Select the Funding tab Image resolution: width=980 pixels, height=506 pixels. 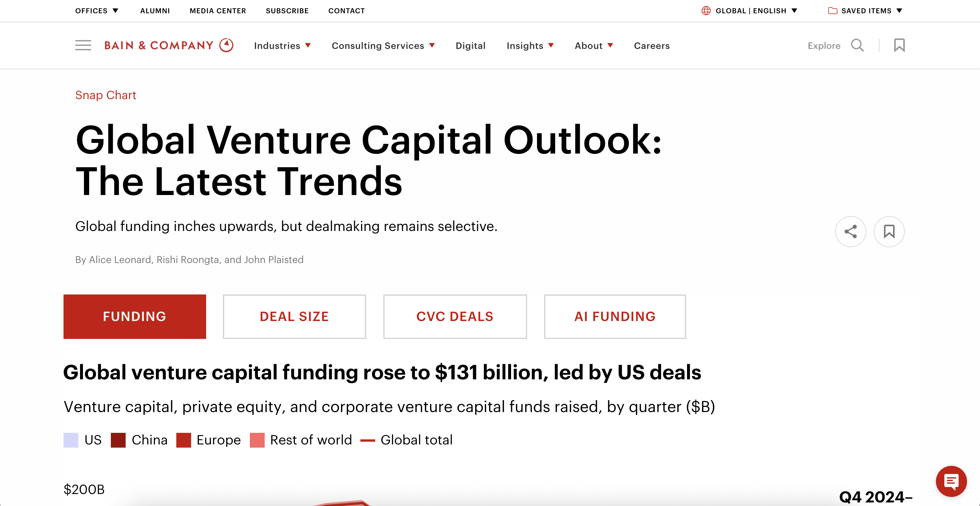coord(135,316)
